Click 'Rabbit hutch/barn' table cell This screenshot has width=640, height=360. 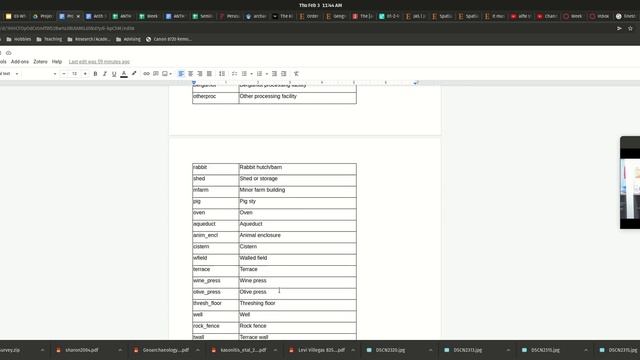point(298,169)
